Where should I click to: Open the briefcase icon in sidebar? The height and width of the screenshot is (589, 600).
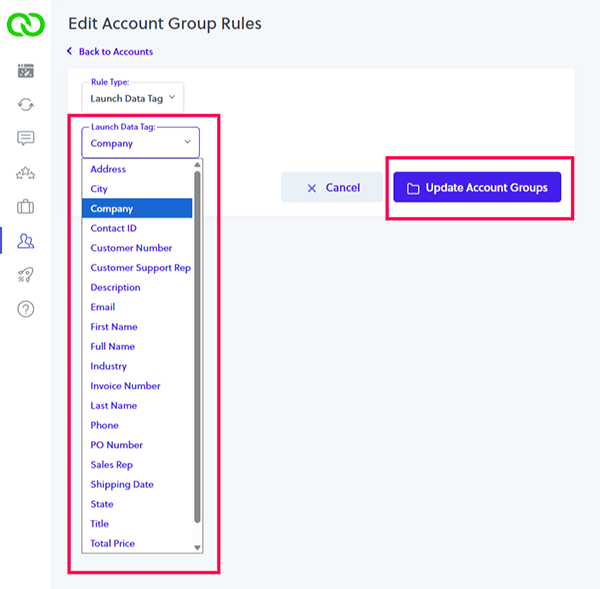26,207
